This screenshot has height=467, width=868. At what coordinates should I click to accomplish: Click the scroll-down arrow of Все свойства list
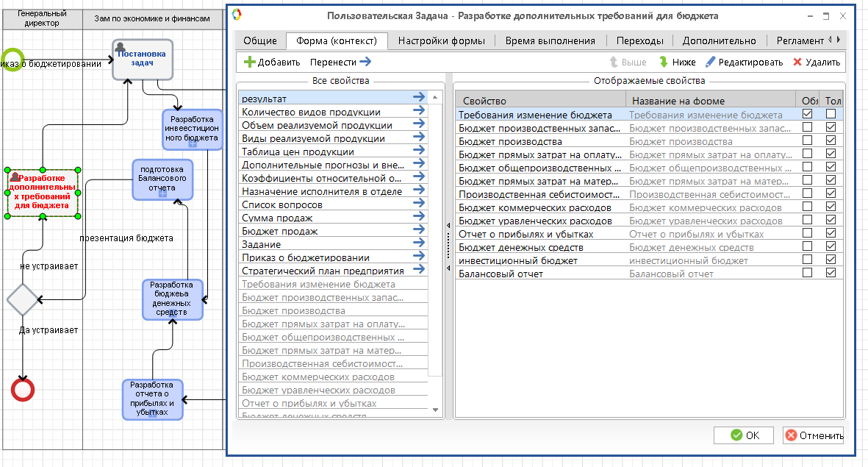coord(435,410)
